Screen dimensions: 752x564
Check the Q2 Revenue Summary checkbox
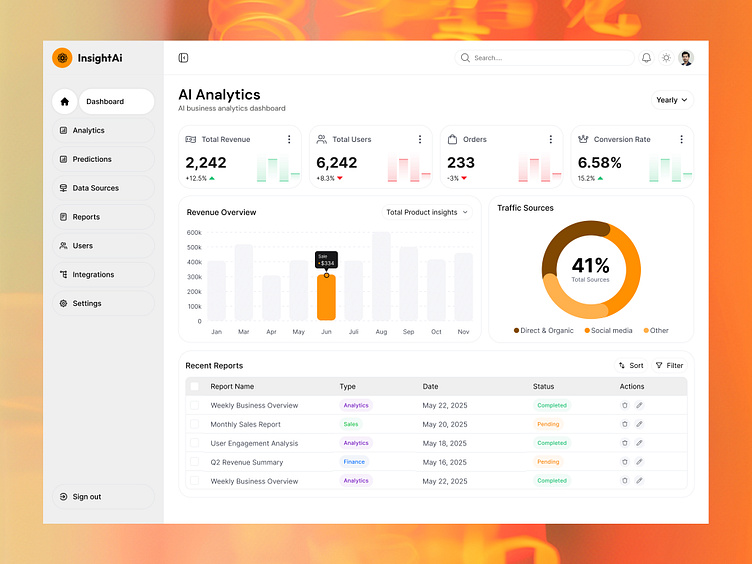pyautogui.click(x=194, y=462)
